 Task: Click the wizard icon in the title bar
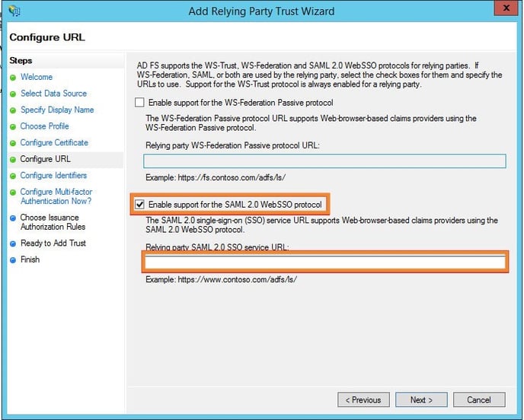pyautogui.click(x=14, y=11)
